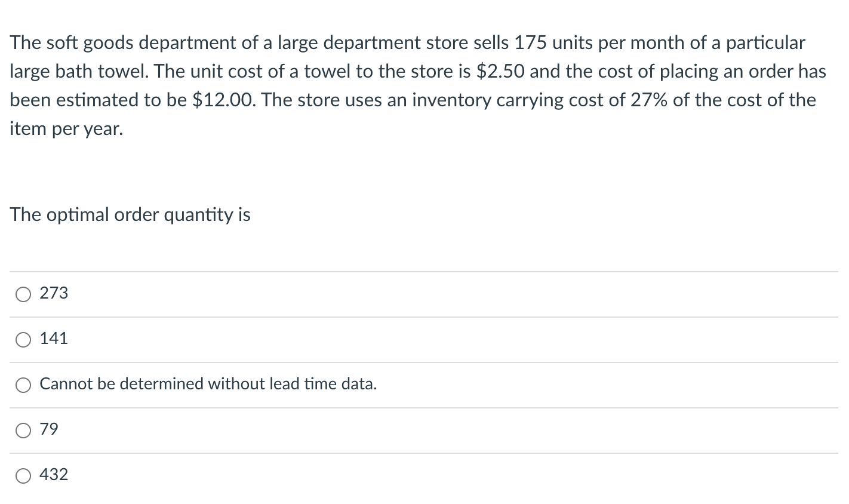Choose the 'Cannot be determined' radio button
Screen dimensions: 849x504
click(23, 385)
